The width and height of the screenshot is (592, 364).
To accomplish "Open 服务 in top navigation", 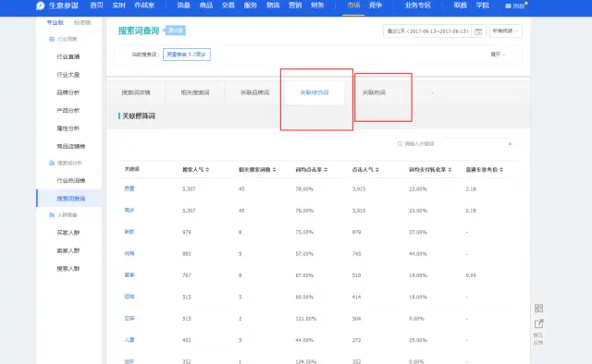I will click(251, 6).
